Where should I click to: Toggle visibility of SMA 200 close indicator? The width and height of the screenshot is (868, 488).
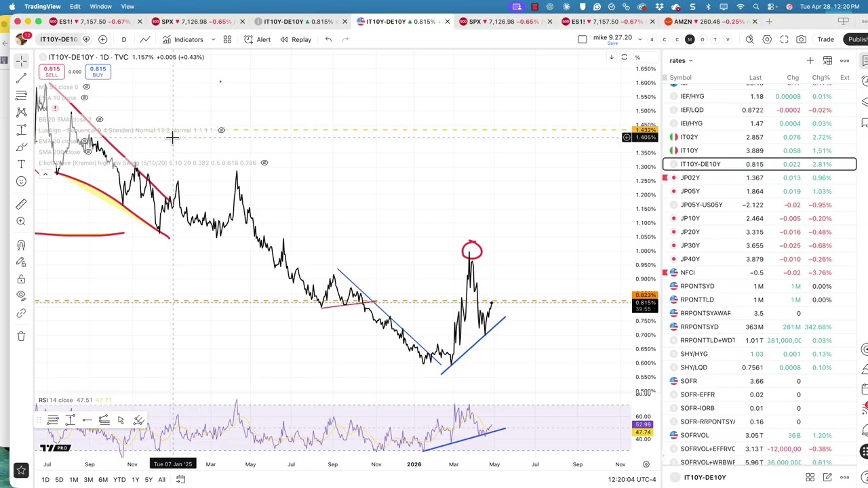coord(87,152)
